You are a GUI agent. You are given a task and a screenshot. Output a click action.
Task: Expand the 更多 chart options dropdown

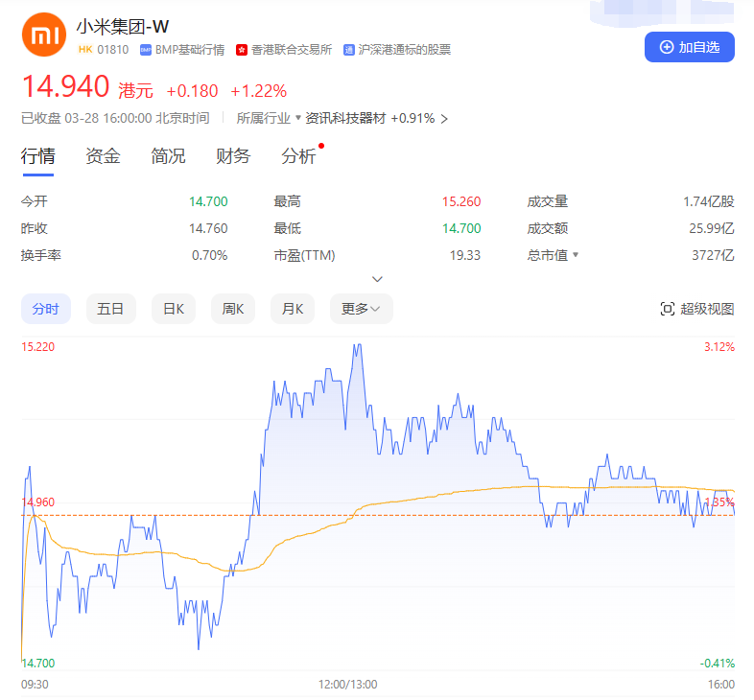tap(361, 309)
